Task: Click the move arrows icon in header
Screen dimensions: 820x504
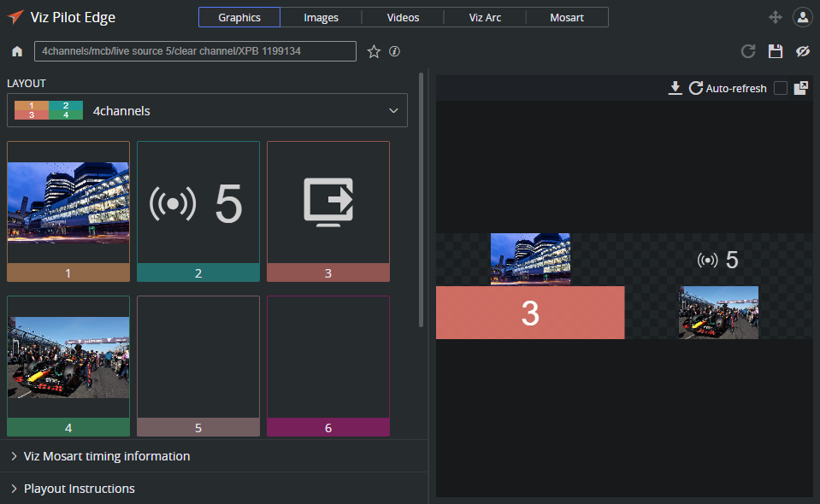Action: 776,17
